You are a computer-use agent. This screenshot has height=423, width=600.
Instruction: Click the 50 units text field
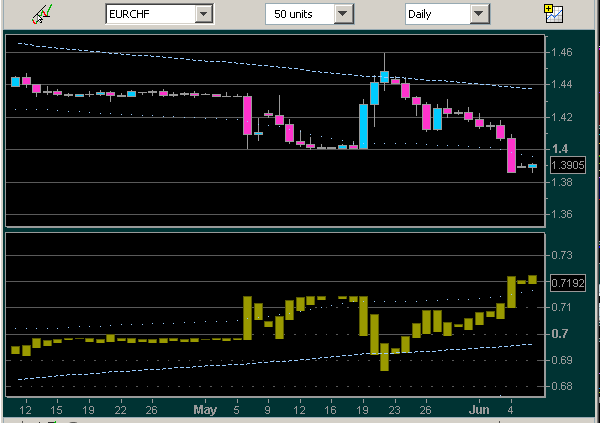[x=298, y=14]
